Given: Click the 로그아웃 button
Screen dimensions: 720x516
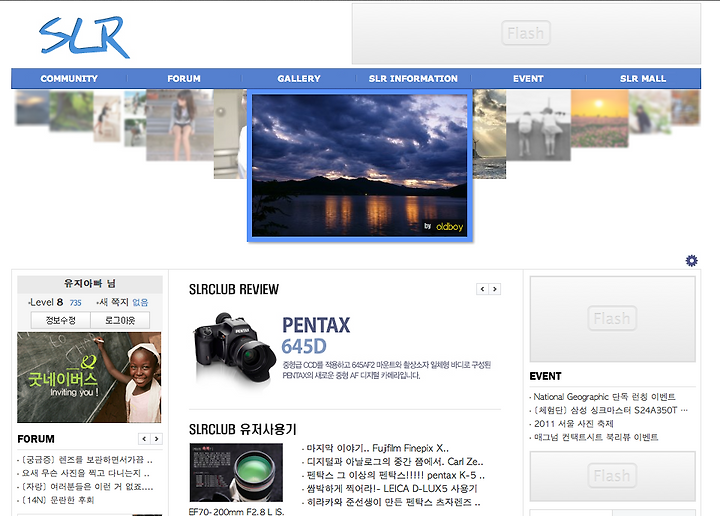Looking at the screenshot, I should [x=120, y=320].
